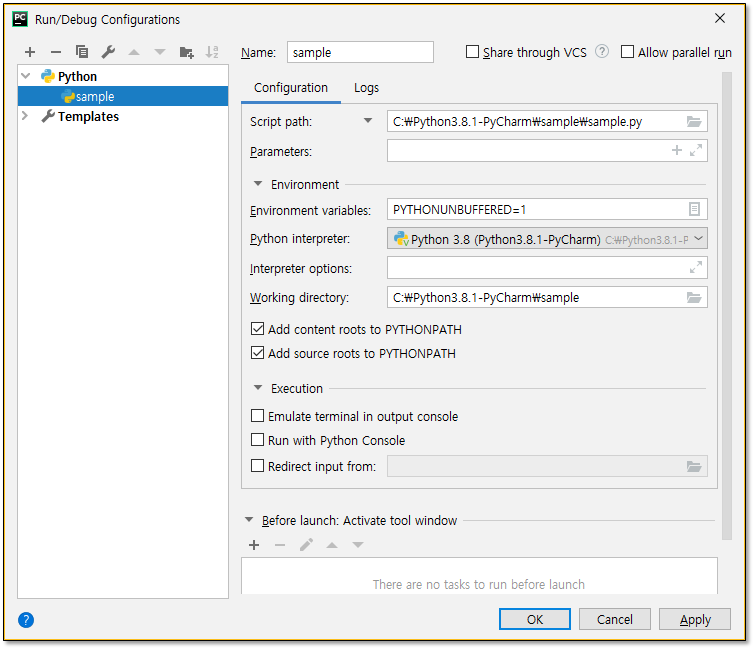Screen dimensions: 755x650
Task: Move the configuration up with the top toolbar arrow
Action: tap(134, 52)
